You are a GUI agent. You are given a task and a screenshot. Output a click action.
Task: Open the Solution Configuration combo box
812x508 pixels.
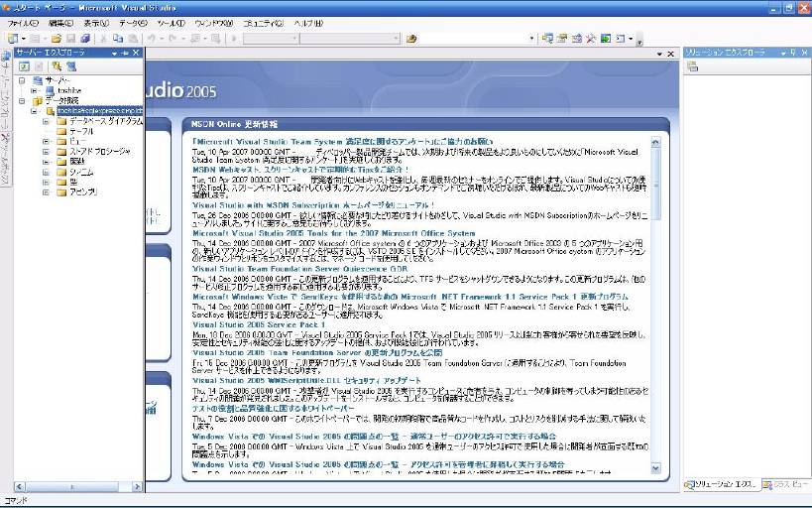pos(271,39)
